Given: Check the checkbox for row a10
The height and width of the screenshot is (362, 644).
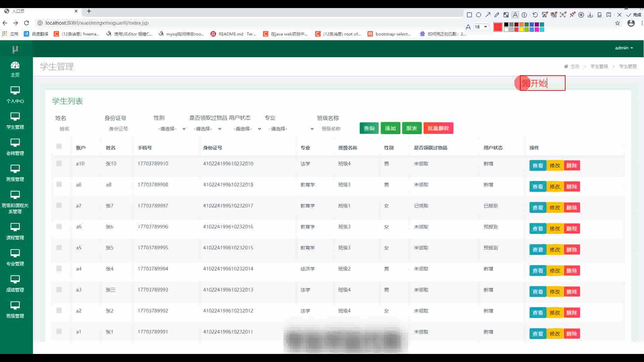Looking at the screenshot, I should (59, 164).
